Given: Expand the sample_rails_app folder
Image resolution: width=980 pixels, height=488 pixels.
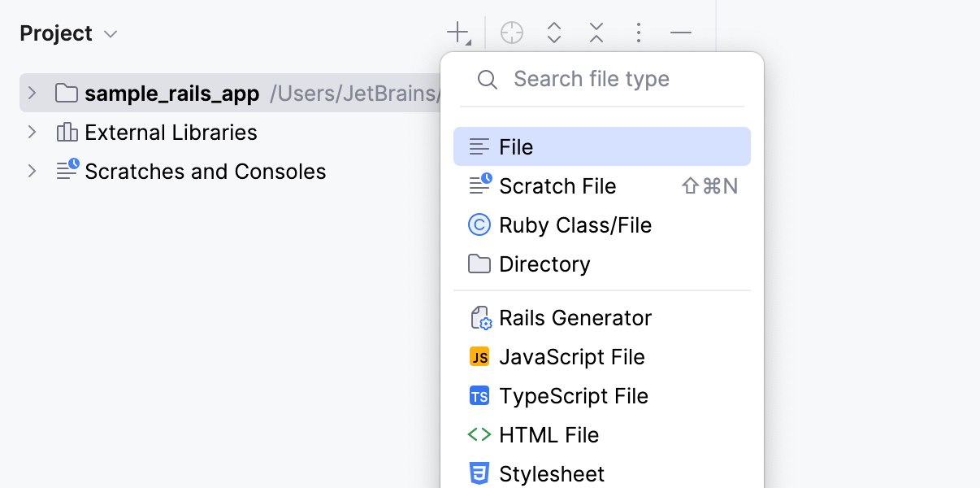Looking at the screenshot, I should point(31,93).
